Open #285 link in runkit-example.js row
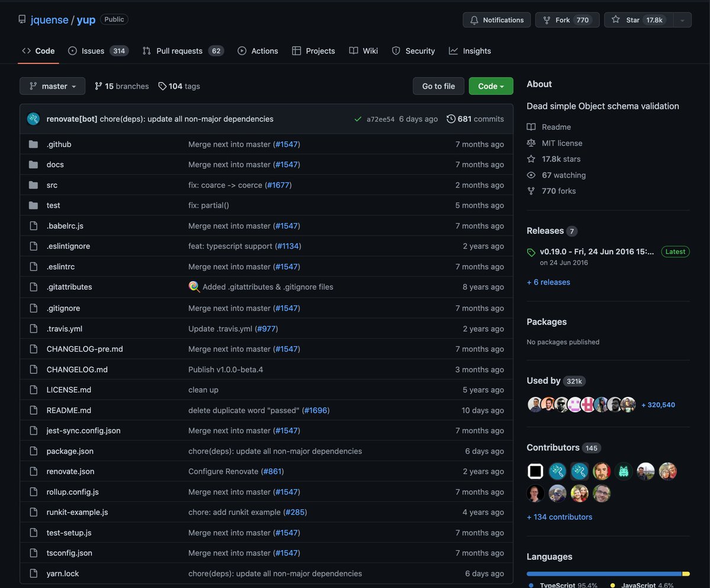 point(295,512)
